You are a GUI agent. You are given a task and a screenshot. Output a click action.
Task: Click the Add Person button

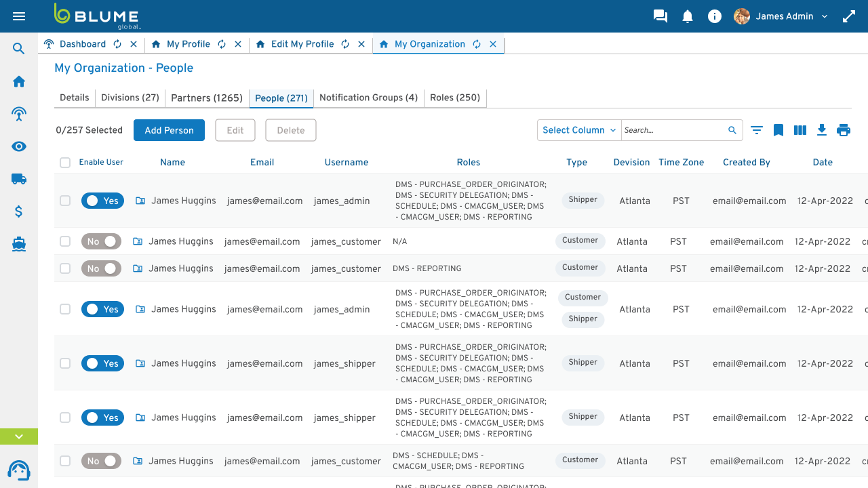(169, 130)
